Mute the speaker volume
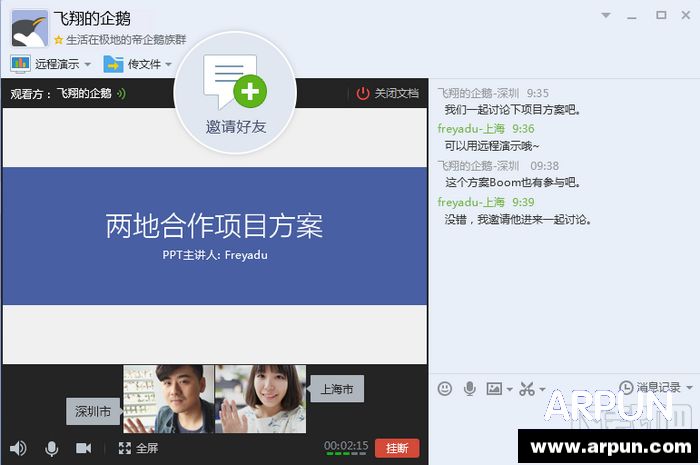 [18, 448]
